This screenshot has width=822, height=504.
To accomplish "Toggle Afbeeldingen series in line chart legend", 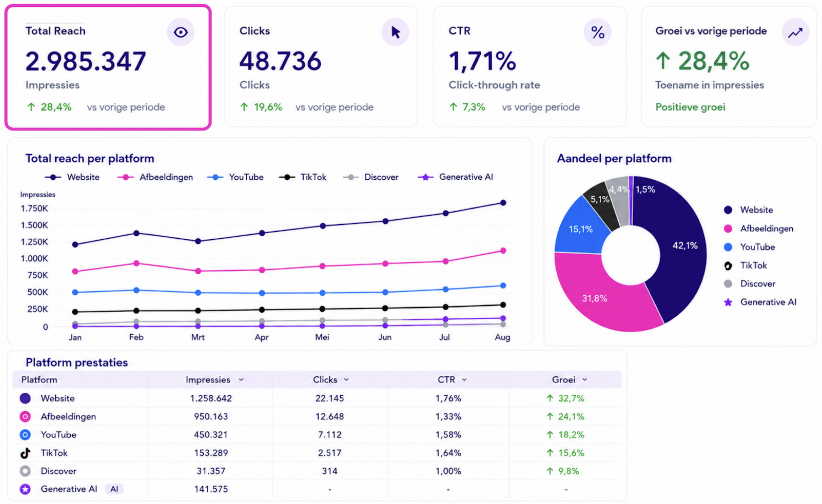I will click(x=155, y=177).
